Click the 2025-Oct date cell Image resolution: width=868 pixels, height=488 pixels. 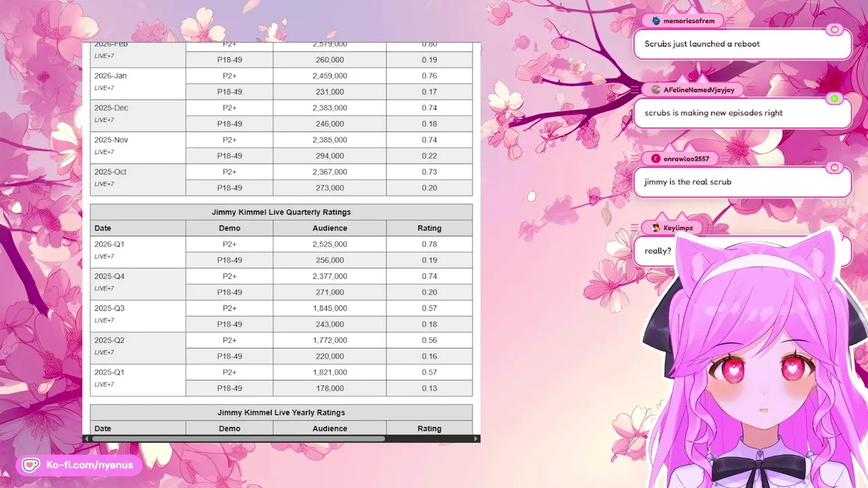[138, 180]
